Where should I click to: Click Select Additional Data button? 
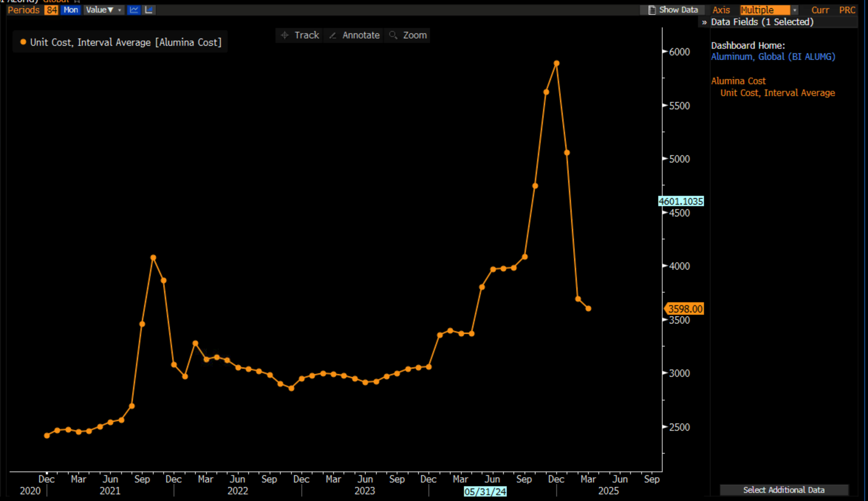(783, 490)
